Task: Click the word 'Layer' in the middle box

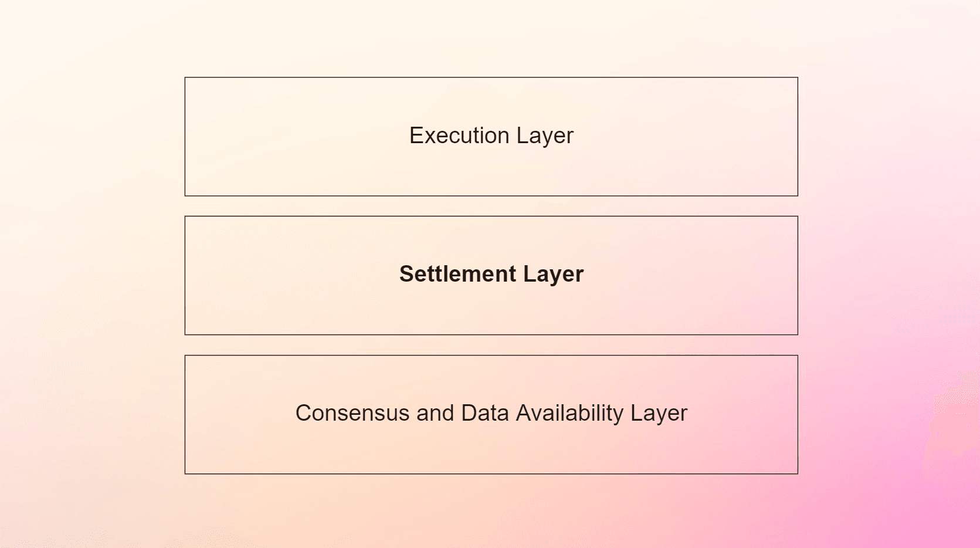Action: (x=554, y=275)
